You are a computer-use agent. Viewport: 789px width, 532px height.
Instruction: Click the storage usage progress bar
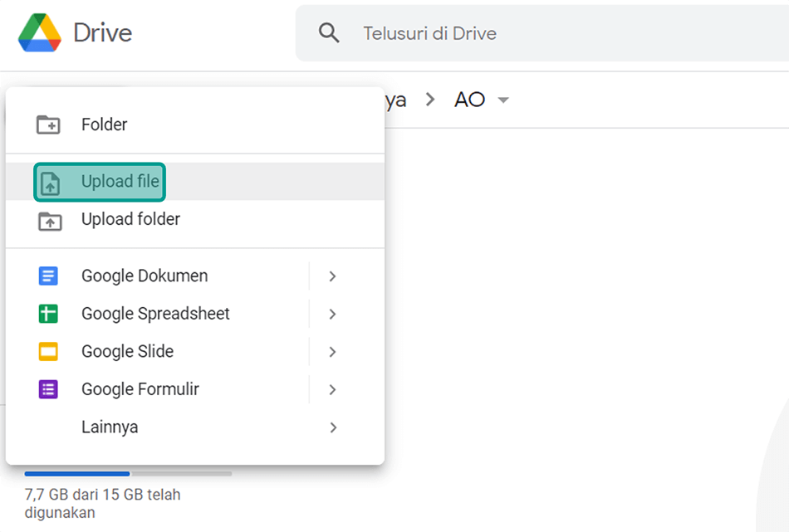click(x=128, y=474)
